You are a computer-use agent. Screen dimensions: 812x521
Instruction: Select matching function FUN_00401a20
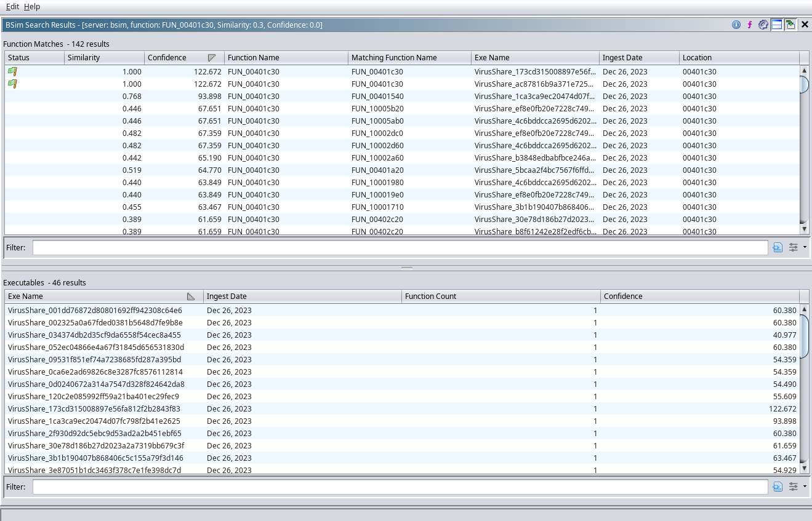click(x=377, y=170)
